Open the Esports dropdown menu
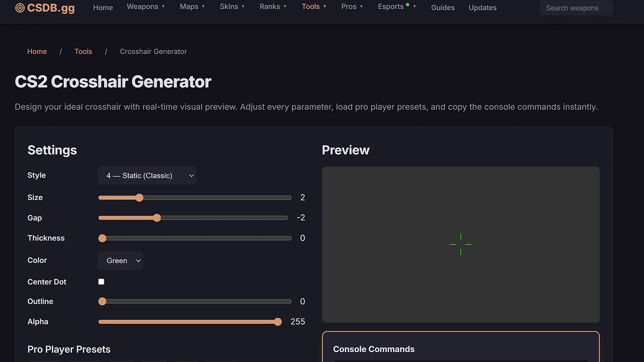 coord(397,6)
